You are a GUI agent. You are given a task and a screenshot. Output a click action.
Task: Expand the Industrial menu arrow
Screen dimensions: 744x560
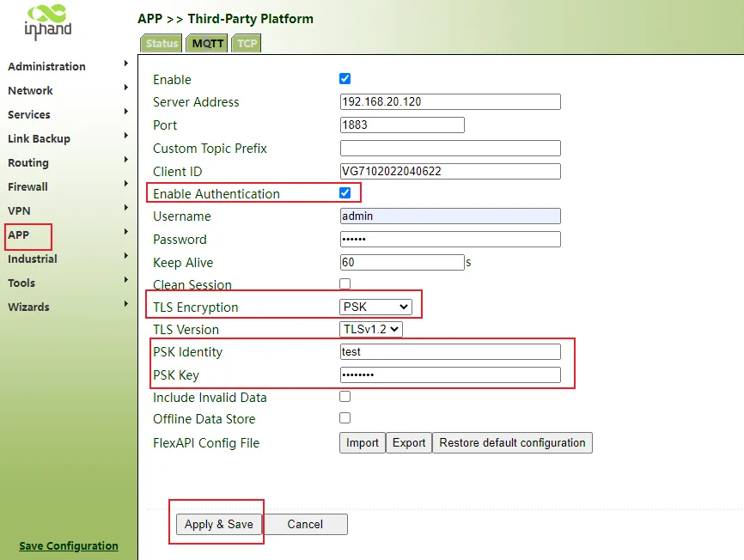click(x=125, y=256)
